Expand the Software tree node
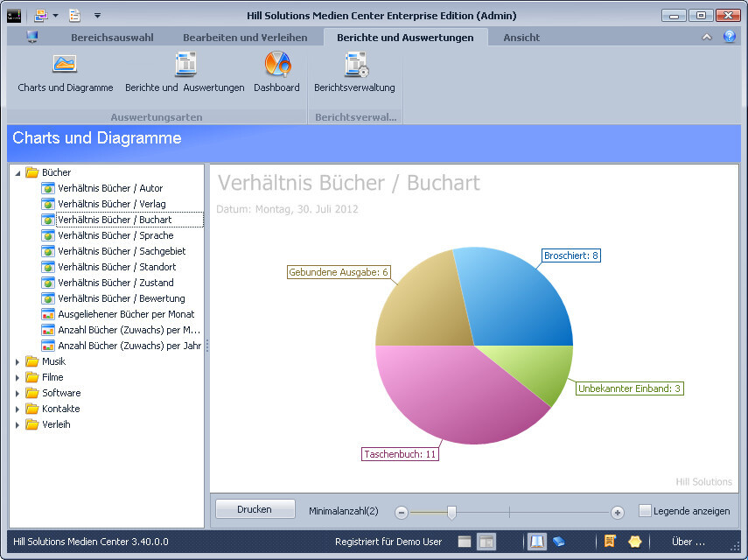The width and height of the screenshot is (748, 560). [x=17, y=393]
